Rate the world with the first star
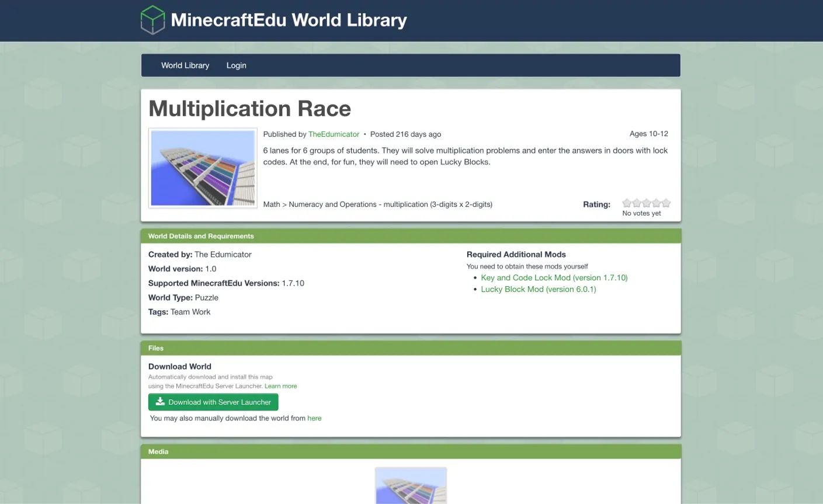The image size is (823, 504). click(627, 203)
